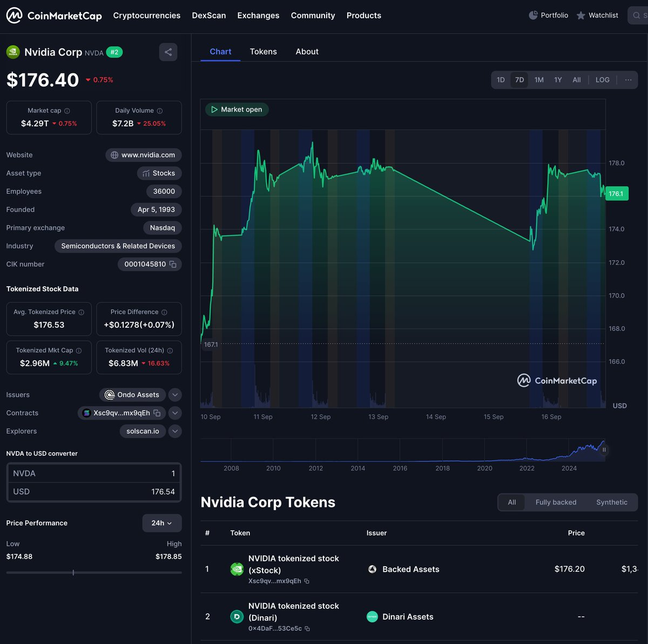Screen dimensions: 648x644
Task: Filter tokens by Synthetic
Action: pyautogui.click(x=612, y=502)
